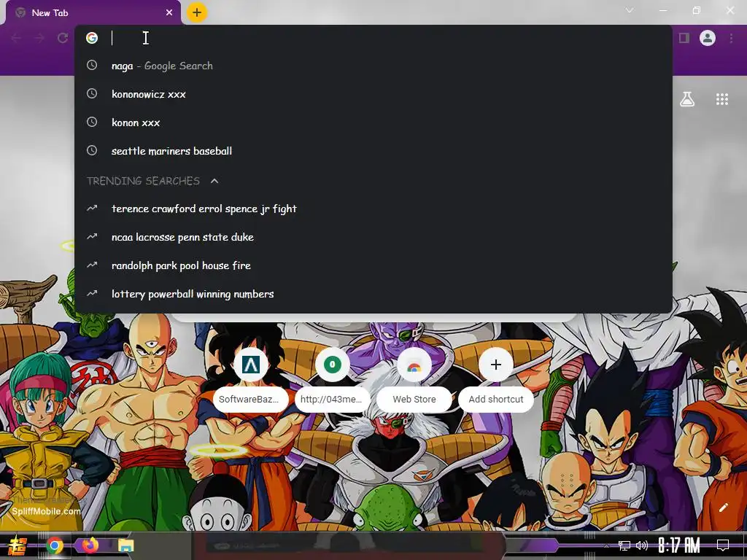Open the profile avatar menu
747x560 pixels.
click(708, 38)
